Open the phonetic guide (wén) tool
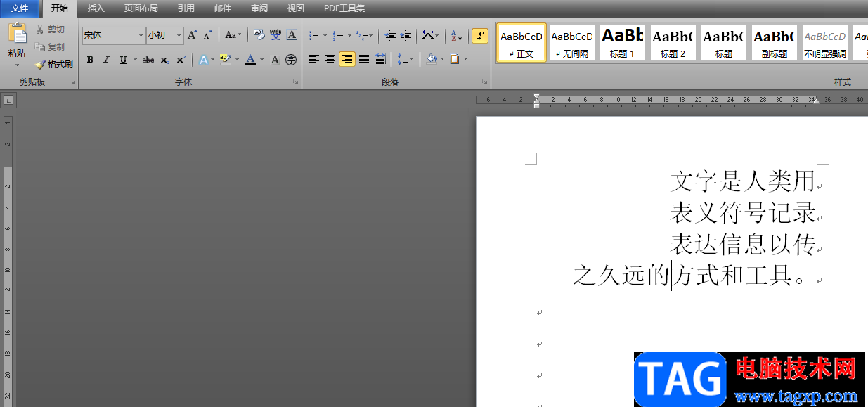Viewport: 868px width, 407px height. coord(276,35)
